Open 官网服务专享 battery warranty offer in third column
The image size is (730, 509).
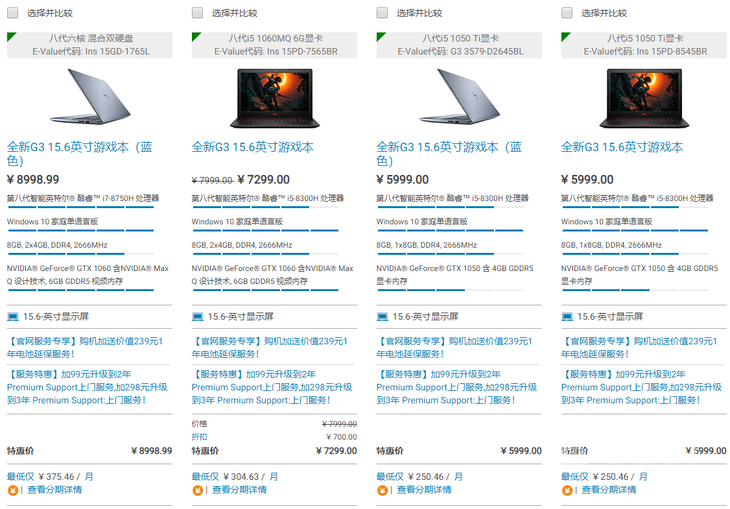454,347
